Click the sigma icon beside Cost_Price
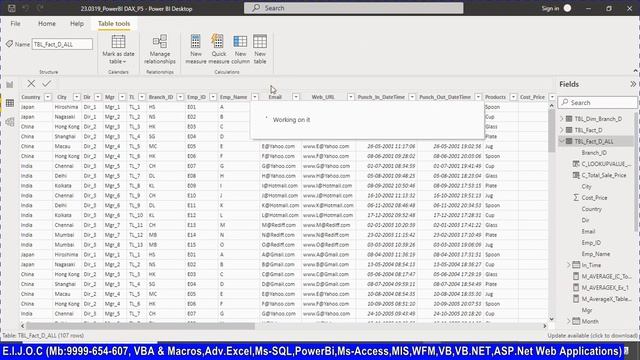This screenshot has height=360, width=640. coord(576,198)
